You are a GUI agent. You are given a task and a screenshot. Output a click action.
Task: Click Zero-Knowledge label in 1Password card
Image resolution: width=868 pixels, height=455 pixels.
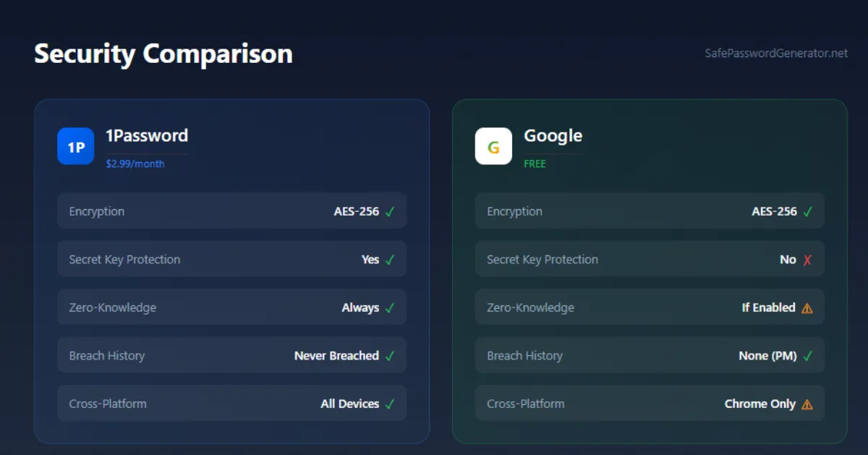(112, 307)
